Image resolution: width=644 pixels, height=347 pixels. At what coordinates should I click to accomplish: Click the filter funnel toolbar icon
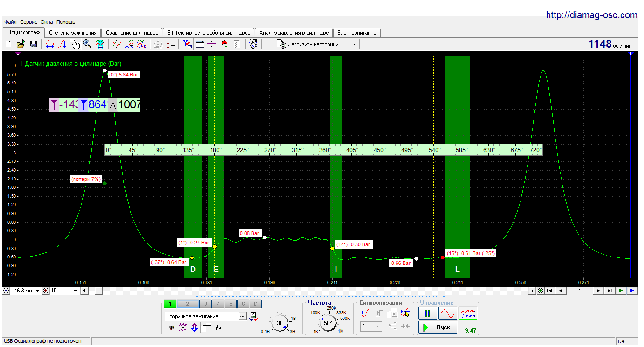coord(187,44)
